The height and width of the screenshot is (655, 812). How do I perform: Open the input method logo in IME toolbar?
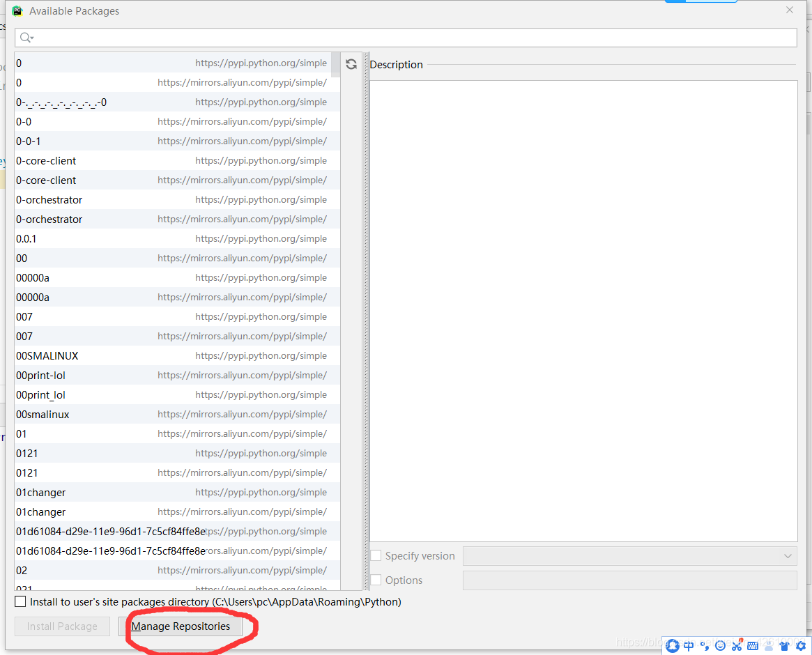pos(672,646)
